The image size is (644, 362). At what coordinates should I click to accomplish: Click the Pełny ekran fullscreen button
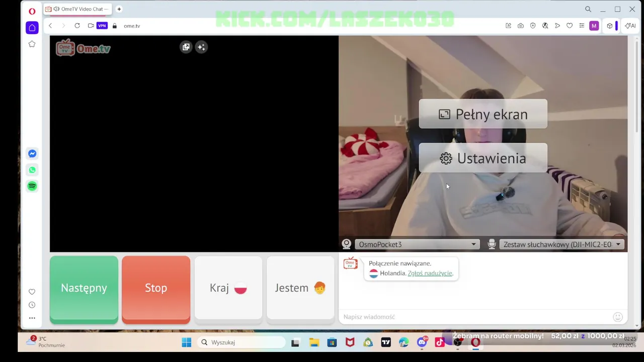483,114
